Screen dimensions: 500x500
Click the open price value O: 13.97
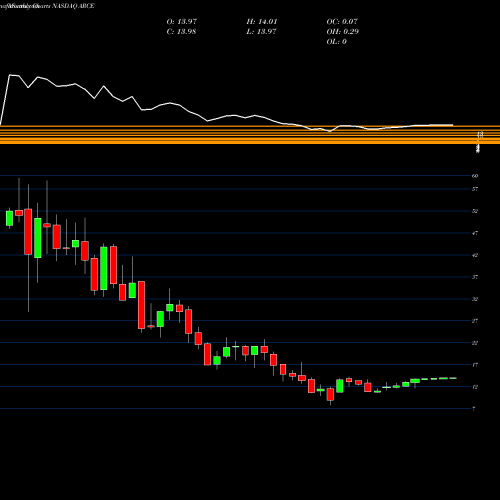pos(182,22)
